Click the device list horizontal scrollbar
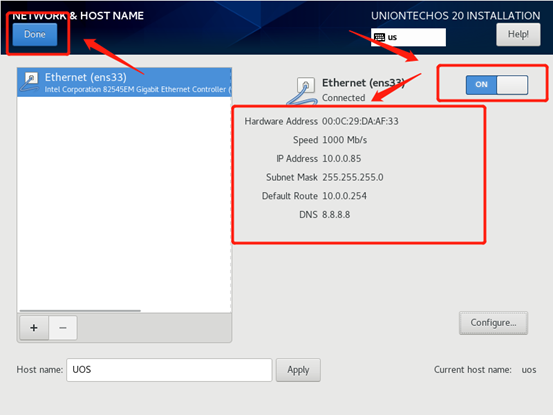 80,311
